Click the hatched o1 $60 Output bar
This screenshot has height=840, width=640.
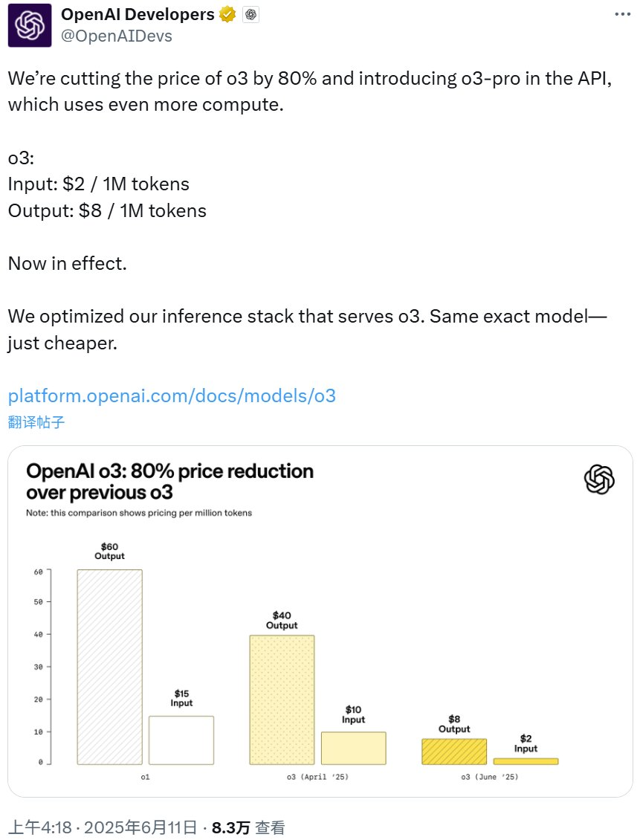coord(110,667)
